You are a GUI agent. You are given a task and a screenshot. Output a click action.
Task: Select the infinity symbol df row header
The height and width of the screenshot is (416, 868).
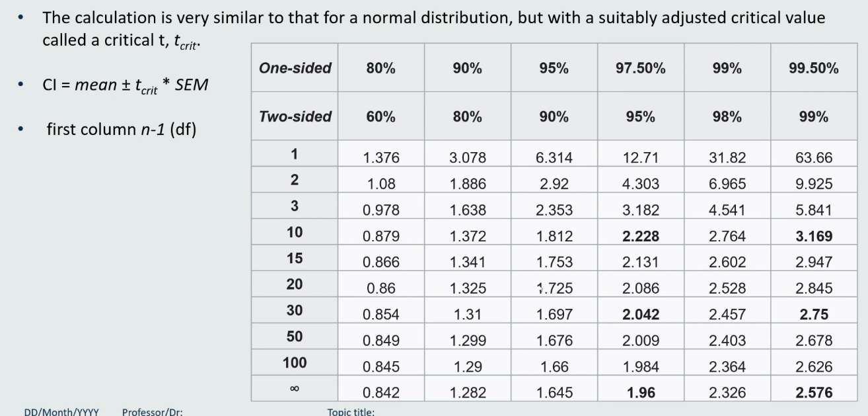pyautogui.click(x=295, y=389)
